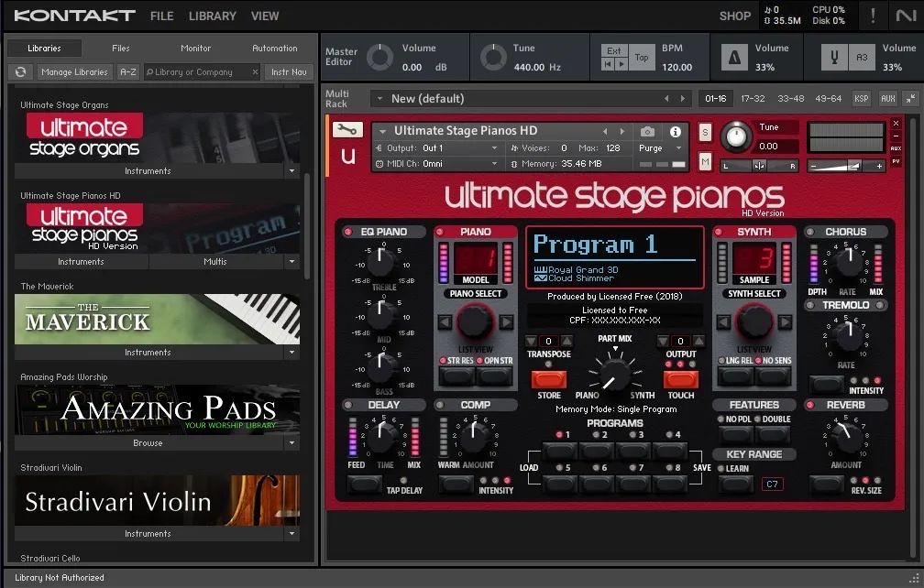Toggle the TREMOLO effect power

tap(810, 305)
